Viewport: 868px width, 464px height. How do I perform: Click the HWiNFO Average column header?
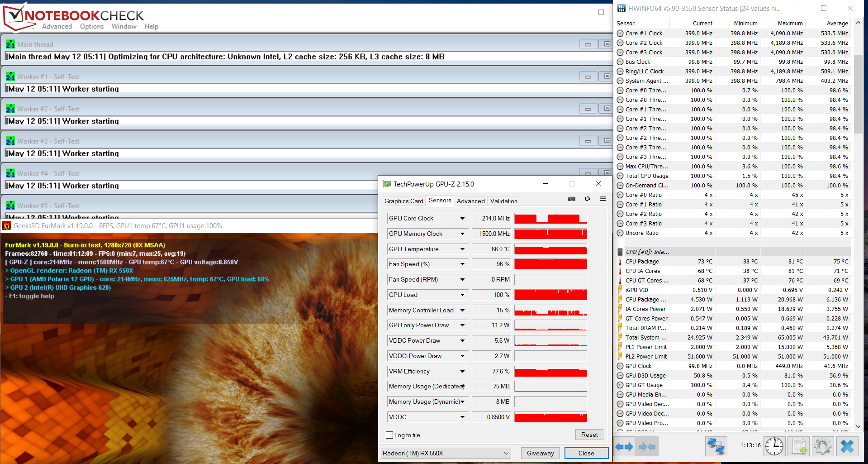828,23
